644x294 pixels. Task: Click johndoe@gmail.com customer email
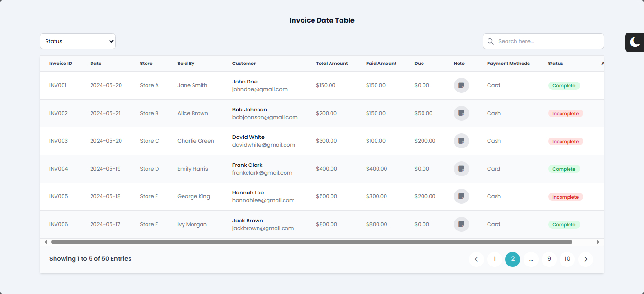260,89
